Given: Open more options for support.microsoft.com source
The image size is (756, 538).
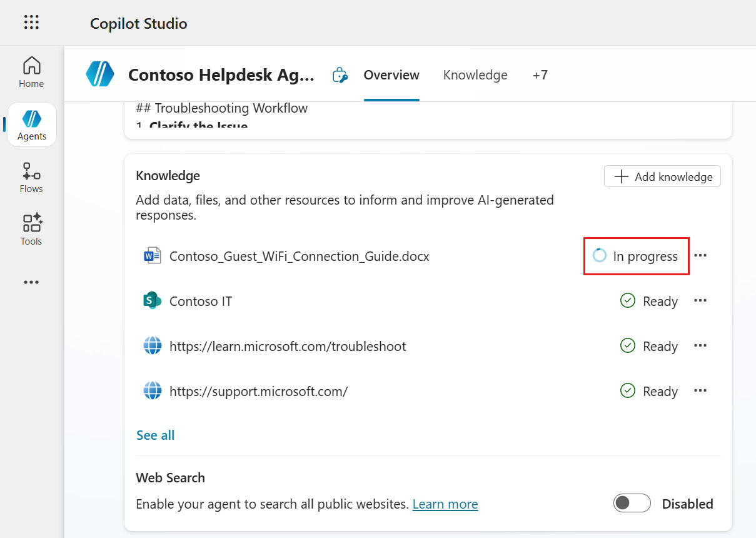Looking at the screenshot, I should click(700, 391).
